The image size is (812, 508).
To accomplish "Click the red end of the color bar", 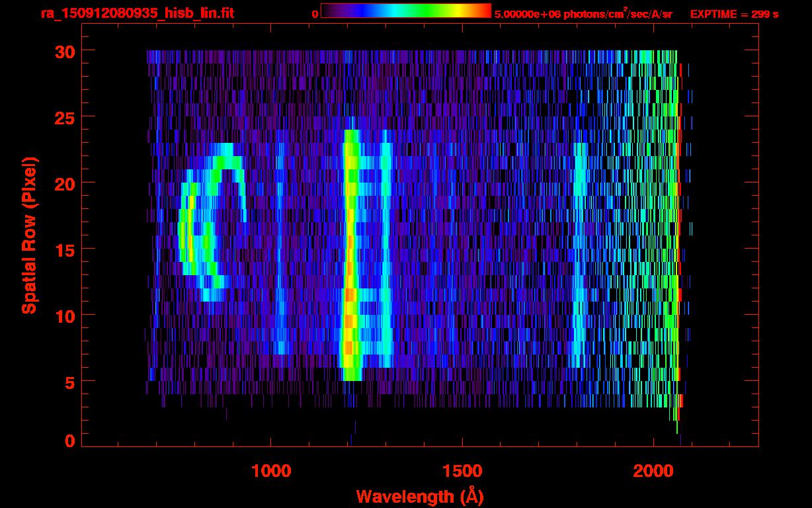I will [483, 11].
